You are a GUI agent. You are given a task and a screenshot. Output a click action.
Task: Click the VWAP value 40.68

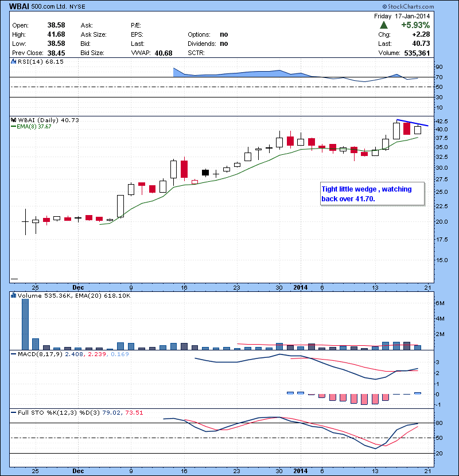coord(164,53)
